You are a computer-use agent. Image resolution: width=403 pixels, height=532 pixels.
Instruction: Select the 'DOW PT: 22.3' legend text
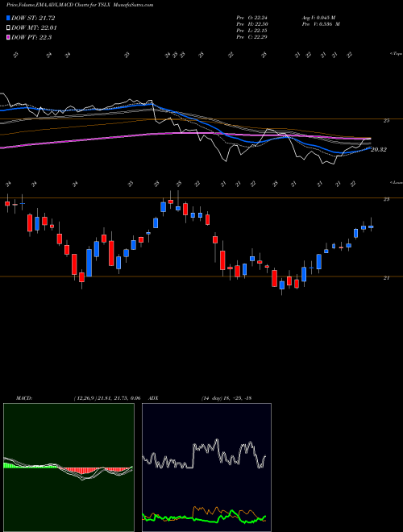pyautogui.click(x=31, y=38)
